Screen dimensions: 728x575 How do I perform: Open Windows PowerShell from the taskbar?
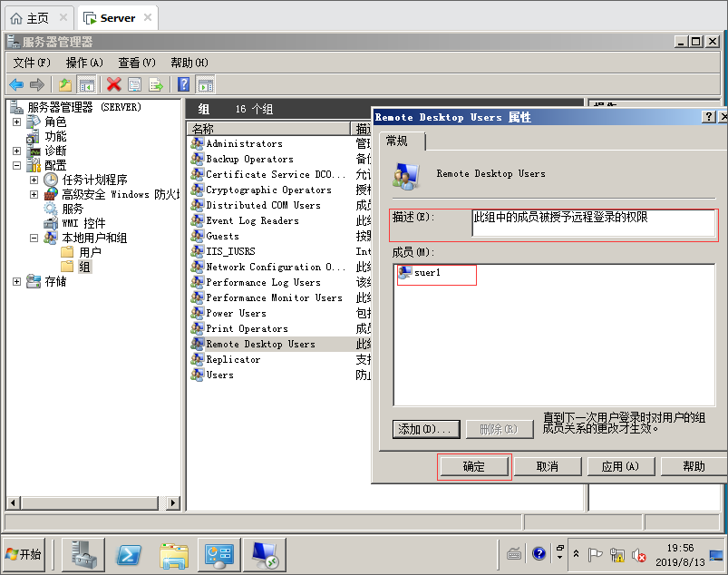click(130, 553)
